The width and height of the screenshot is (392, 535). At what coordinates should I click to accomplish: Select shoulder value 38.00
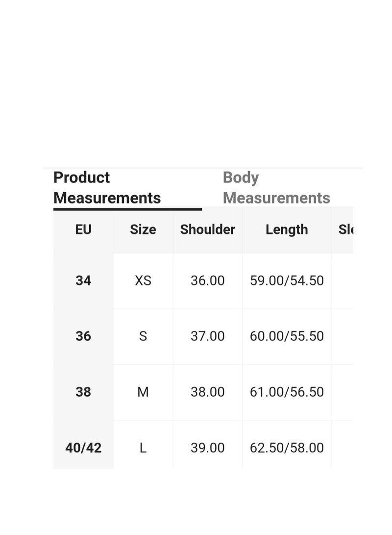point(208,392)
